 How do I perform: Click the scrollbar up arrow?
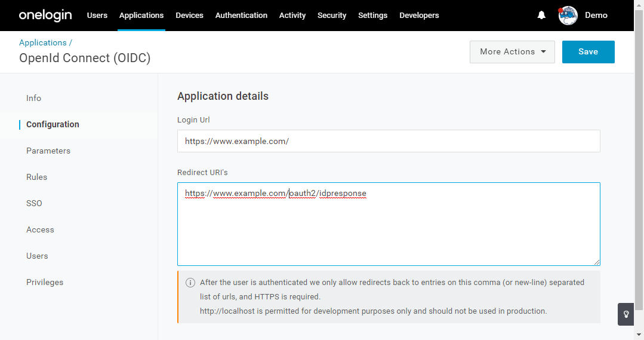pos(639,4)
